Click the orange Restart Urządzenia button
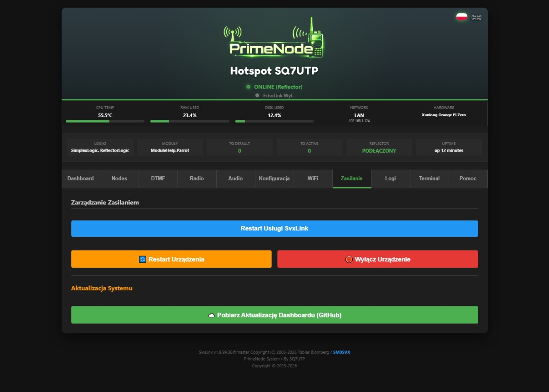Viewport: 549px width, 392px height. (x=171, y=259)
